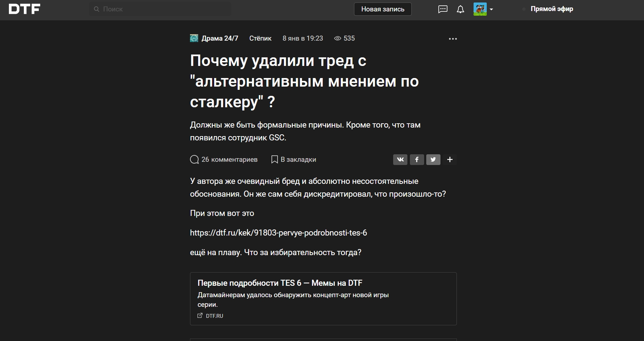
Task: Open the Прямой эфир live feed
Action: pos(552,9)
